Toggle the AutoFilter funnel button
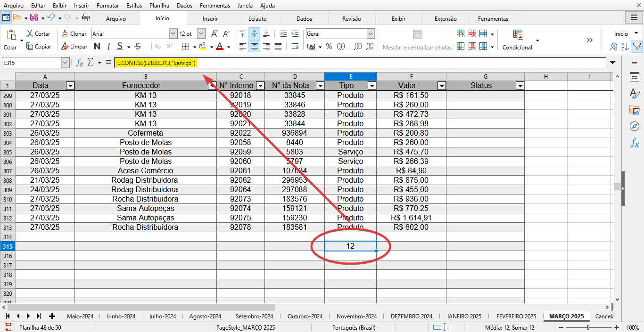The image size is (644, 332). (x=636, y=47)
